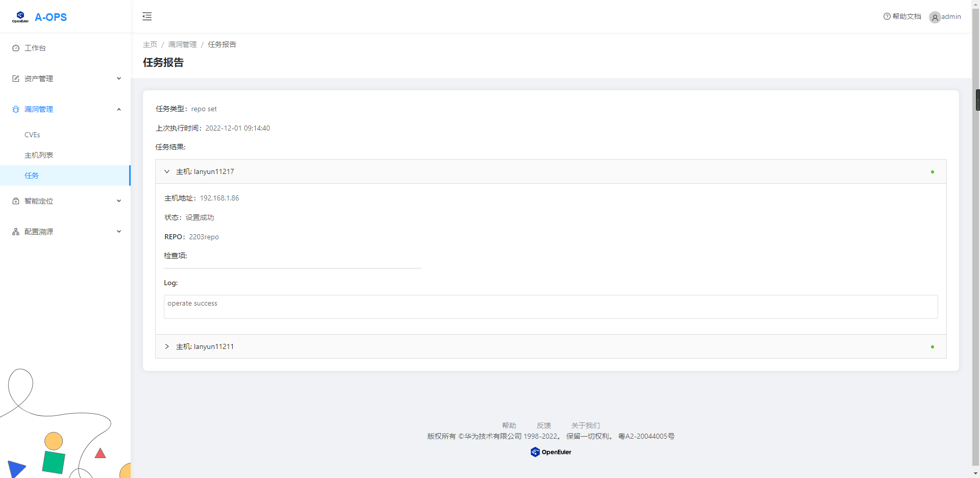980x478 pixels.
Task: Click the 漏洞管理 bug icon
Action: 16,109
